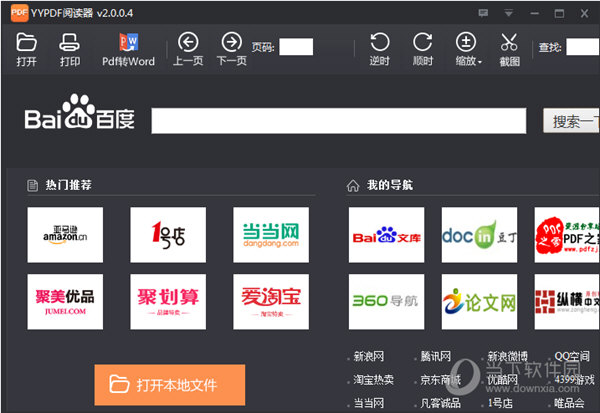Open the 4399游戏 link

[x=574, y=380]
